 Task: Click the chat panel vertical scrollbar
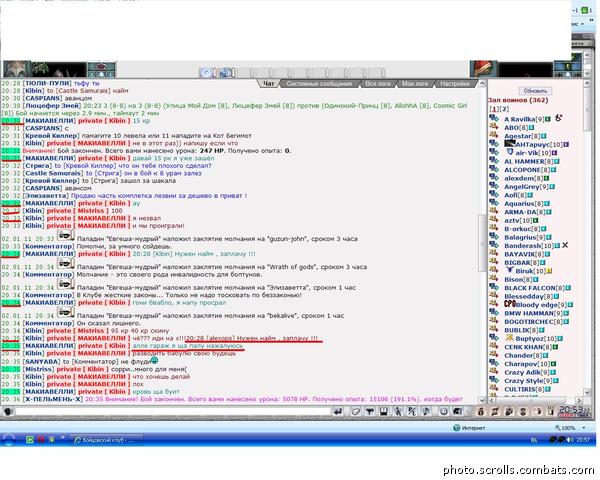(482, 242)
